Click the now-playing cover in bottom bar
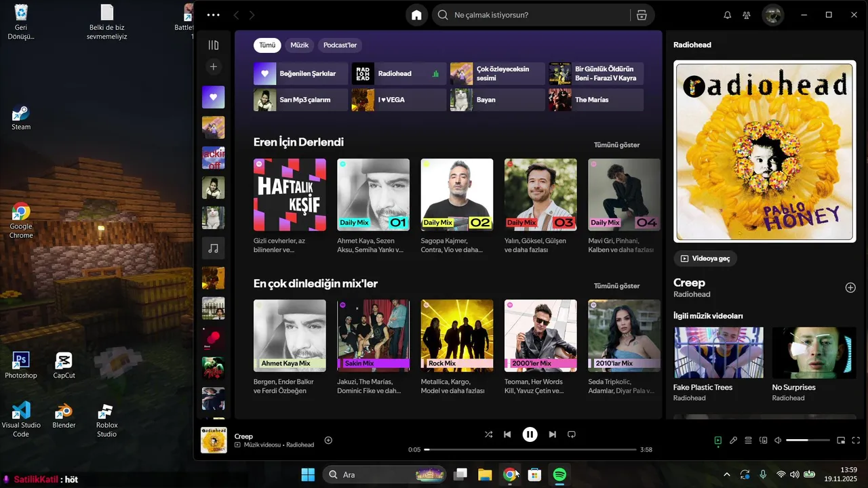868x488 pixels. point(214,440)
